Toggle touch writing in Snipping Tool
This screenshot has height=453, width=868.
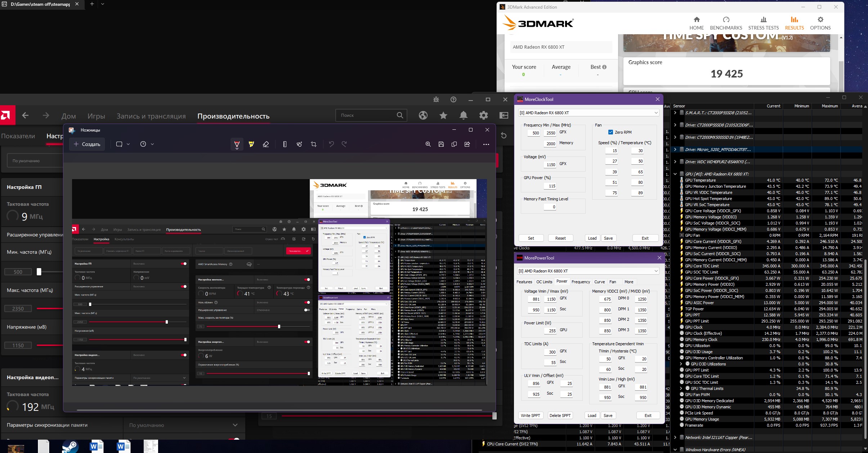[299, 144]
